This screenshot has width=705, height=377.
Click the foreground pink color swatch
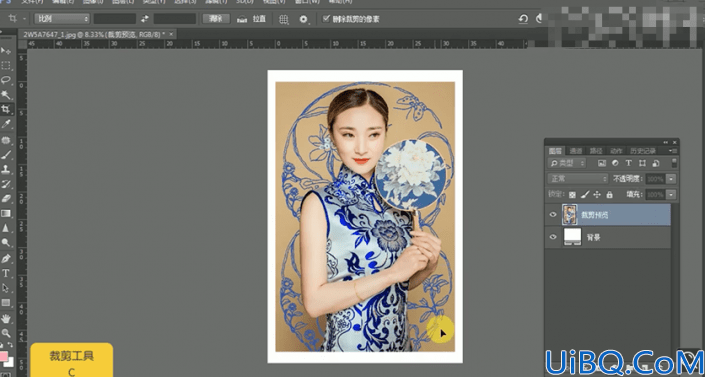point(3,356)
